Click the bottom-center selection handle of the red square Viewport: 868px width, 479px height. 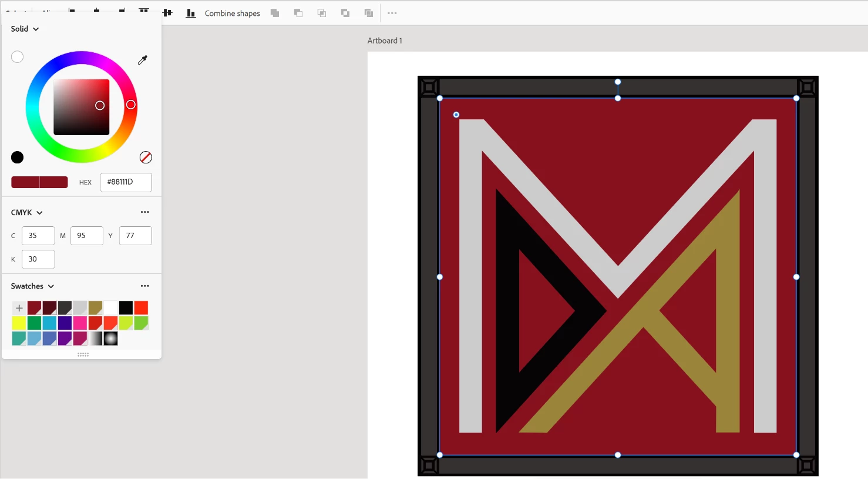tap(618, 455)
